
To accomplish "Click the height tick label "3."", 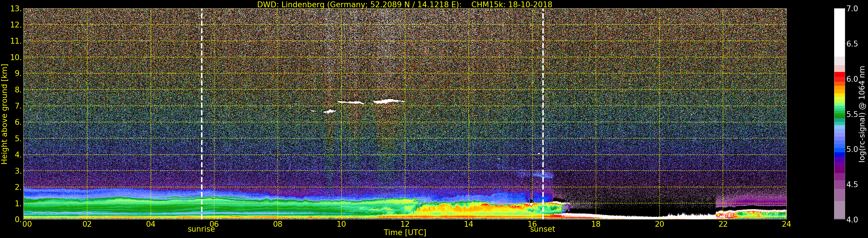I will coord(18,171).
